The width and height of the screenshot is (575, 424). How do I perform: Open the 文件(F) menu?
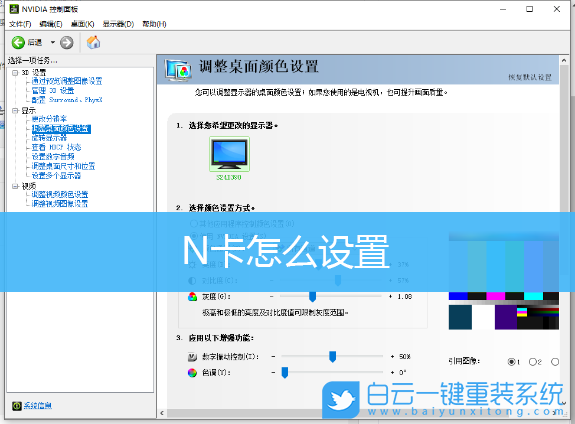[x=20, y=24]
